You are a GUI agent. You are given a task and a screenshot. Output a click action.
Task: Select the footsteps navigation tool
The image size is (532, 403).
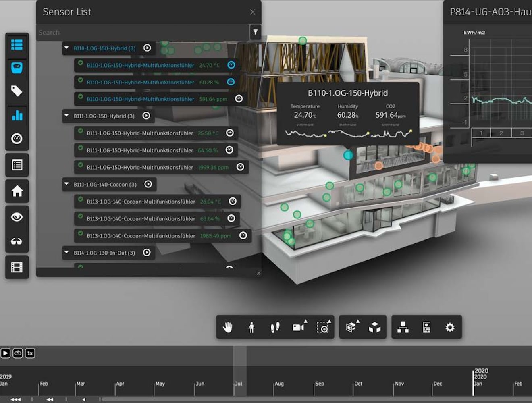(x=275, y=327)
